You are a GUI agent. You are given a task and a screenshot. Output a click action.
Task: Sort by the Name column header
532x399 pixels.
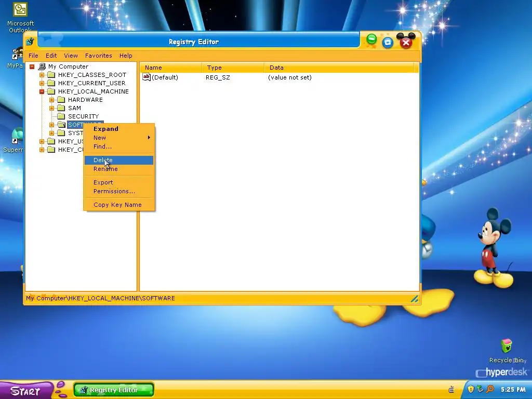170,68
